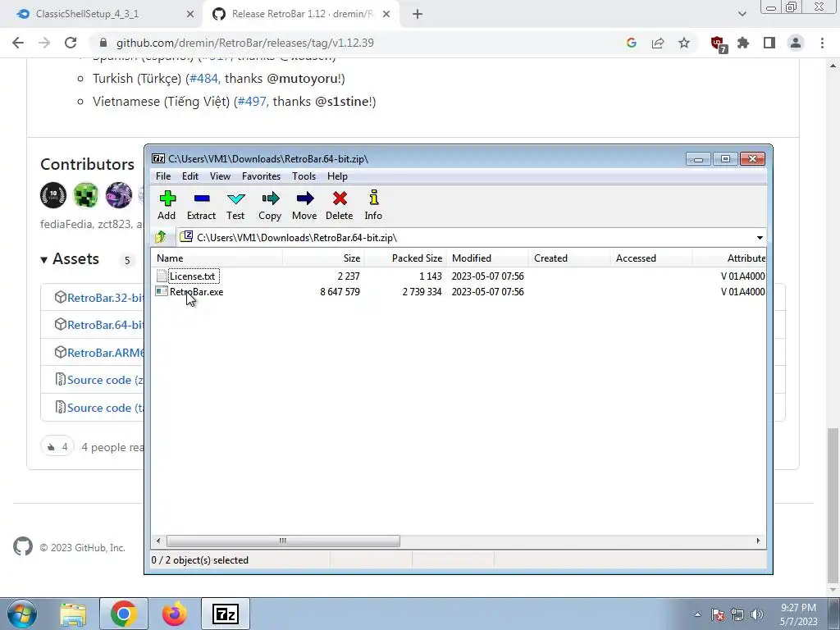This screenshot has height=630, width=840.
Task: Extract files using the Extract toolbar icon
Action: click(202, 205)
